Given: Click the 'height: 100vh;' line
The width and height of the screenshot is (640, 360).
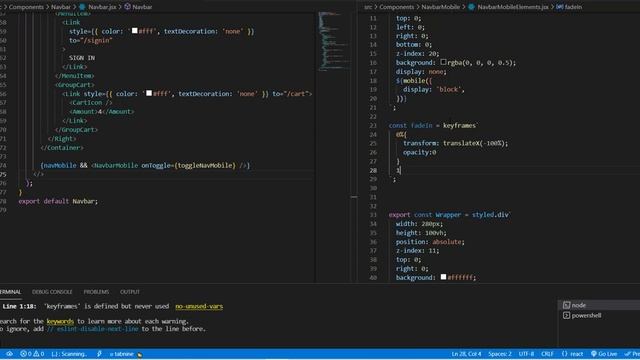Looking at the screenshot, I should pyautogui.click(x=421, y=233).
